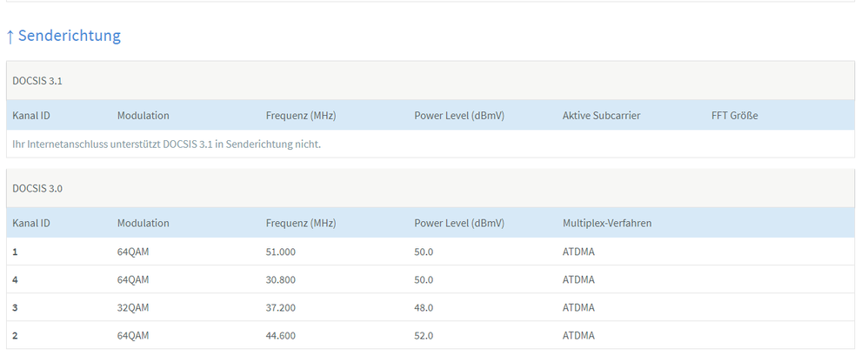The image size is (868, 356).
Task: Click Frequenz (MHz) header in DOCSIS 3.1 table
Action: [x=301, y=116]
